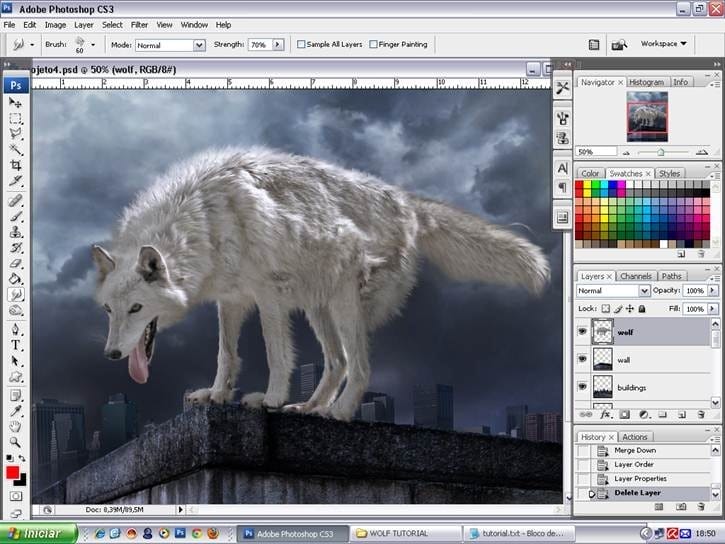Select the Slice tool
This screenshot has height=544, width=725.
tap(16, 181)
